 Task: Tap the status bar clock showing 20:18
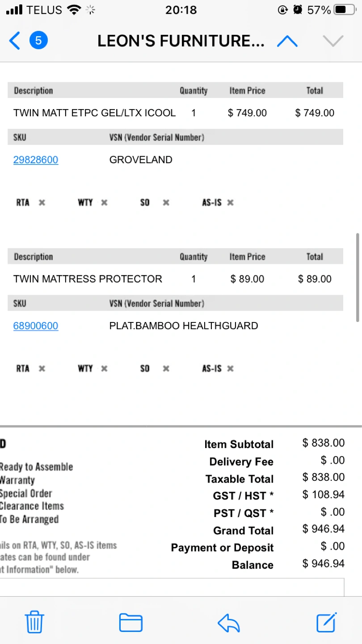(181, 10)
